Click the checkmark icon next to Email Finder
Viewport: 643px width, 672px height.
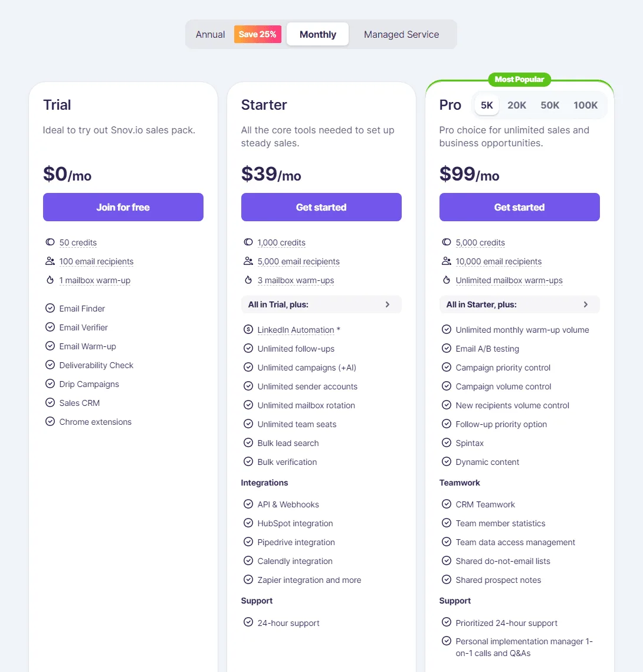[49, 308]
